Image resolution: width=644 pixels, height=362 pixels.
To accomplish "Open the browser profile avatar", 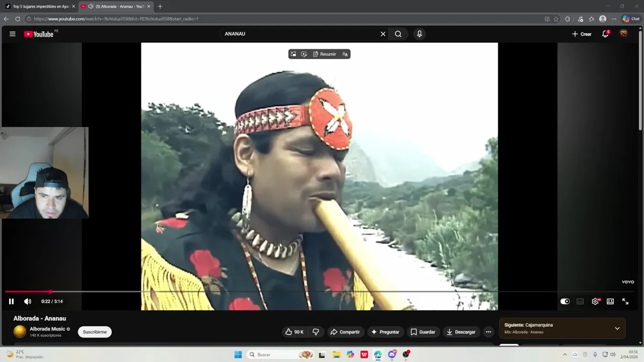I will tap(603, 19).
